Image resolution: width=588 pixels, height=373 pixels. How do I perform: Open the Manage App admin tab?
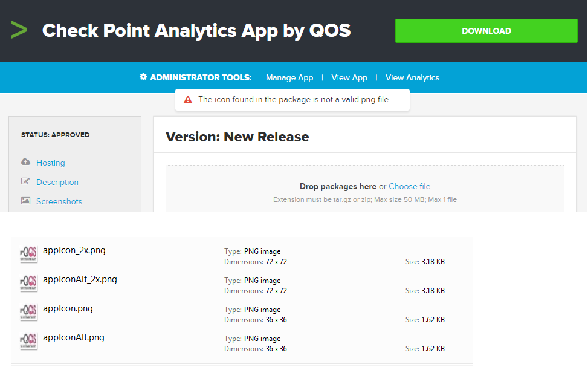point(289,77)
